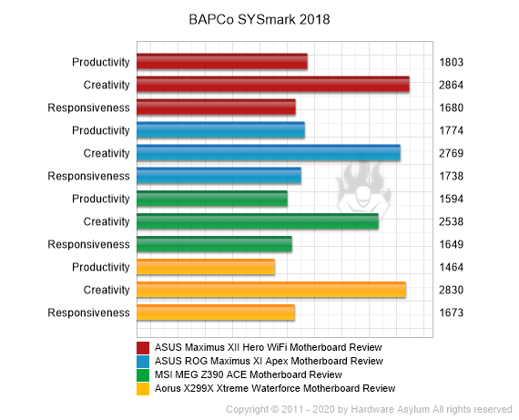The height and width of the screenshot is (420, 519).
Task: Click the red ASUS Maximus XII legend swatch
Action: (x=143, y=348)
